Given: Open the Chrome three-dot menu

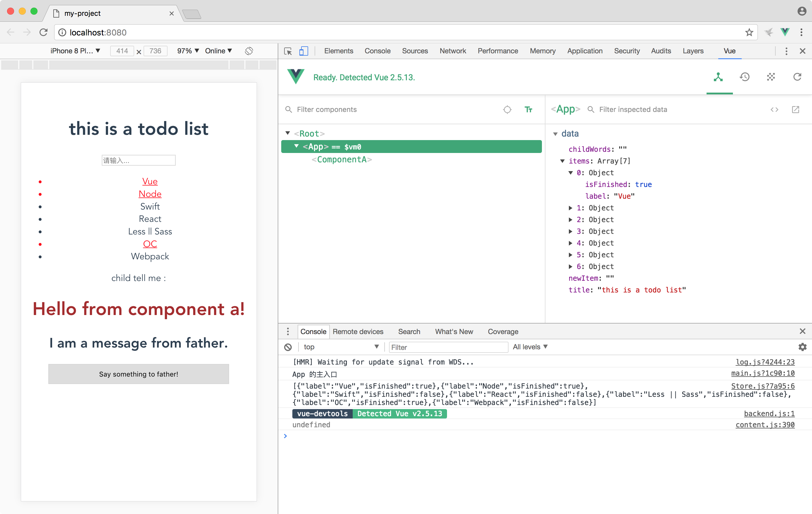Looking at the screenshot, I should pyautogui.click(x=801, y=32).
